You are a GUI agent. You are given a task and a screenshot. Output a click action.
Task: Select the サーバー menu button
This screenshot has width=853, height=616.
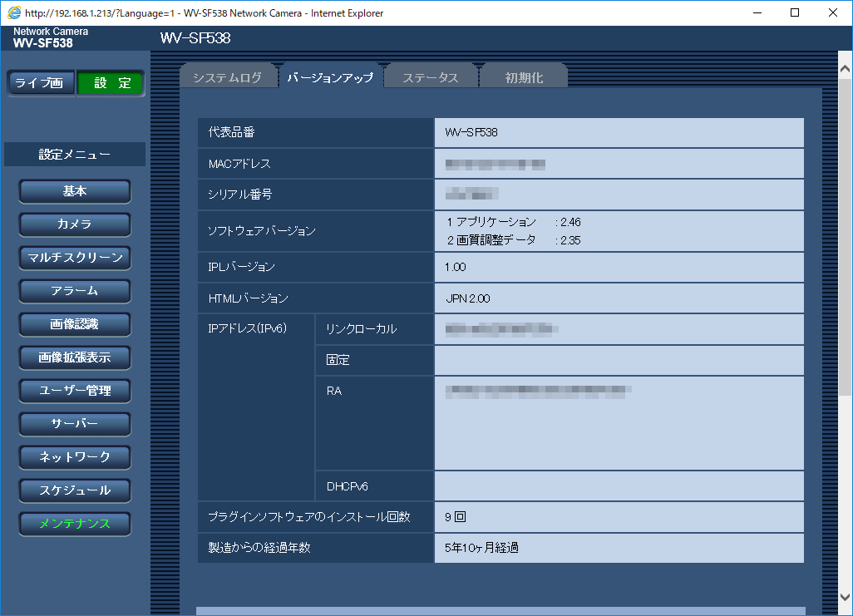(x=75, y=424)
